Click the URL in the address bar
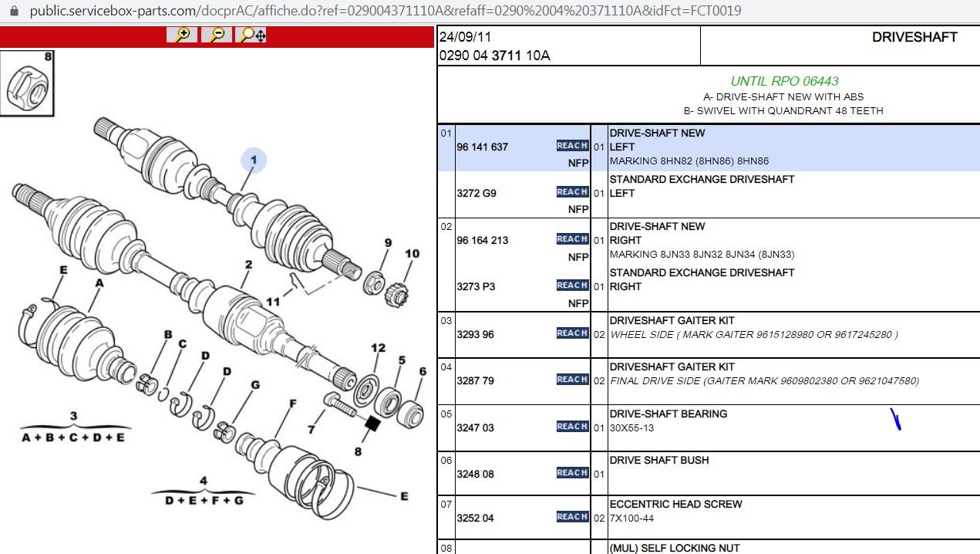 tap(386, 11)
